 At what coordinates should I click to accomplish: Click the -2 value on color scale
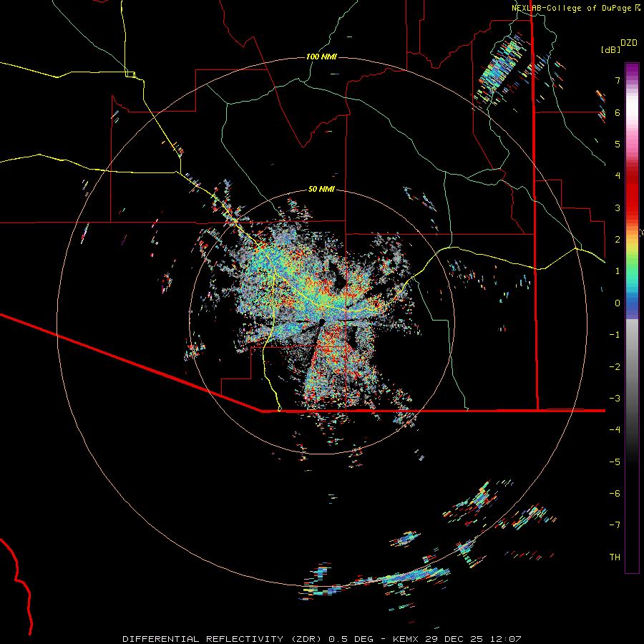pos(615,367)
